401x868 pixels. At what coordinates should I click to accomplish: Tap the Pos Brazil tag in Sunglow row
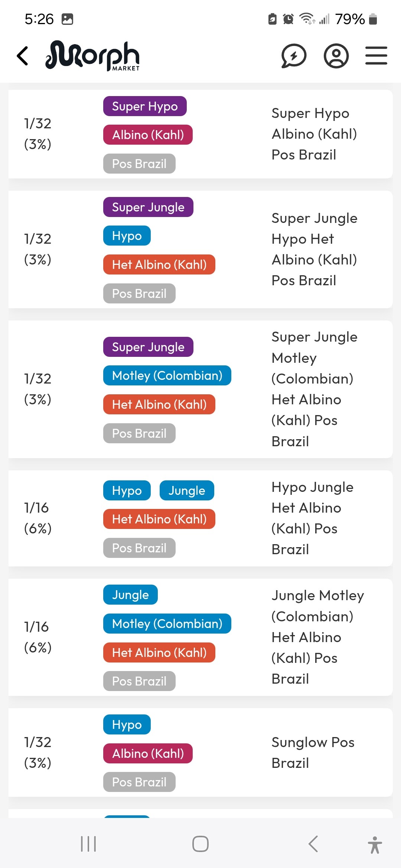pos(139,782)
